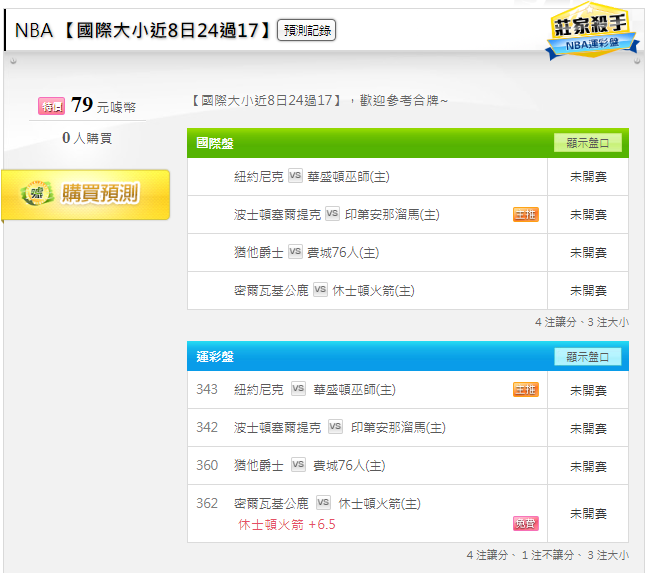Click game number 343
Image resolution: width=646 pixels, height=573 pixels.
pyautogui.click(x=207, y=389)
